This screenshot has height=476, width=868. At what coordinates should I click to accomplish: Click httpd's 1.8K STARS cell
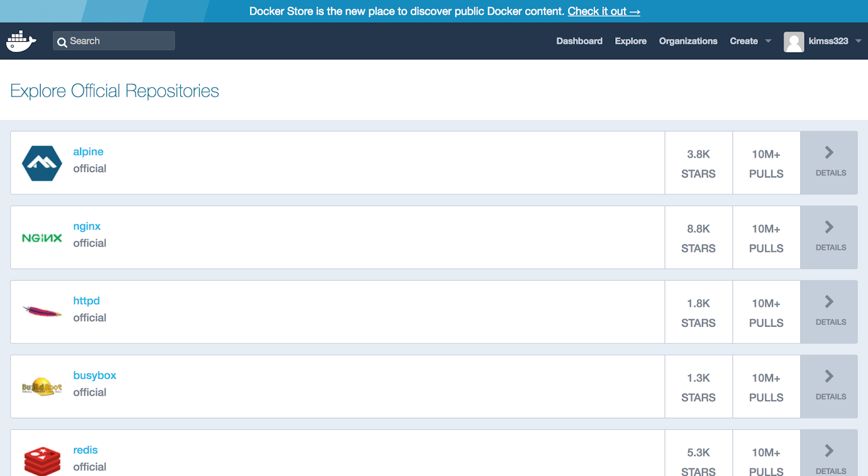(699, 312)
